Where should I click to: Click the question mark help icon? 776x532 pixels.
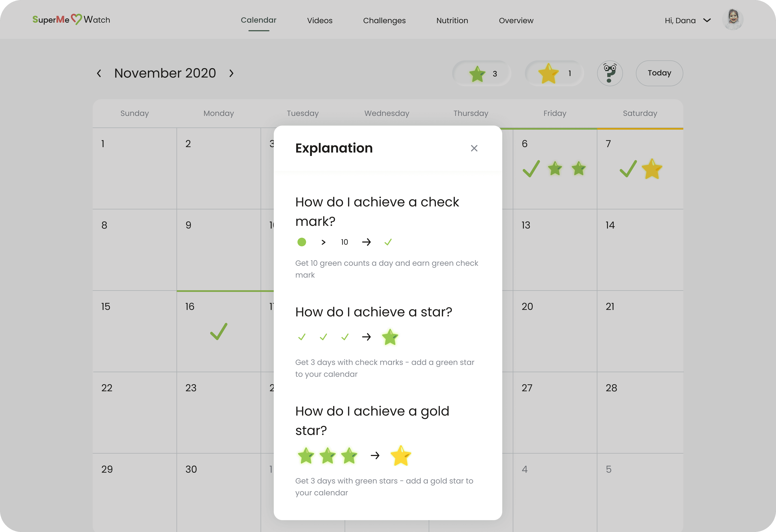coord(610,73)
